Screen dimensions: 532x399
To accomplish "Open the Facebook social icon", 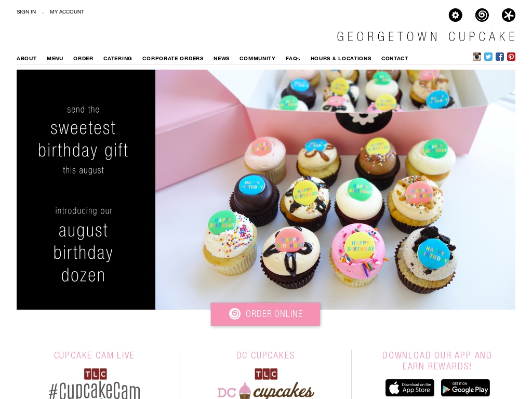I will click(499, 57).
